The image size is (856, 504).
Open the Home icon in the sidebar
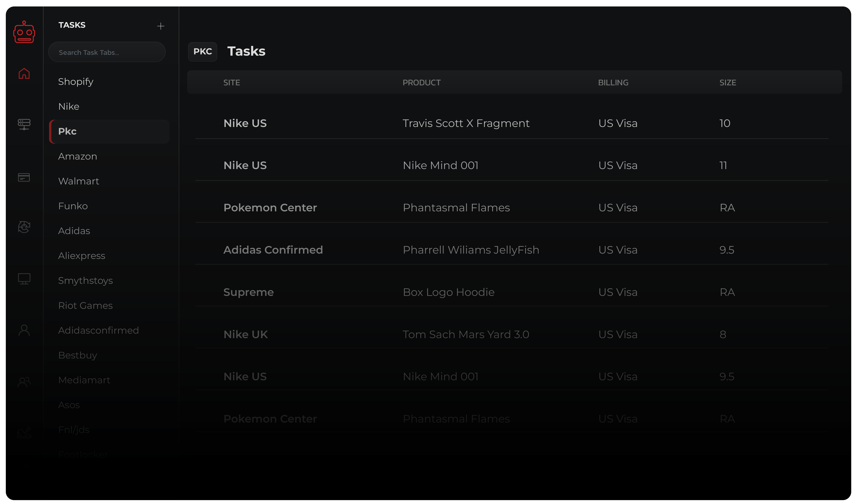tap(24, 74)
